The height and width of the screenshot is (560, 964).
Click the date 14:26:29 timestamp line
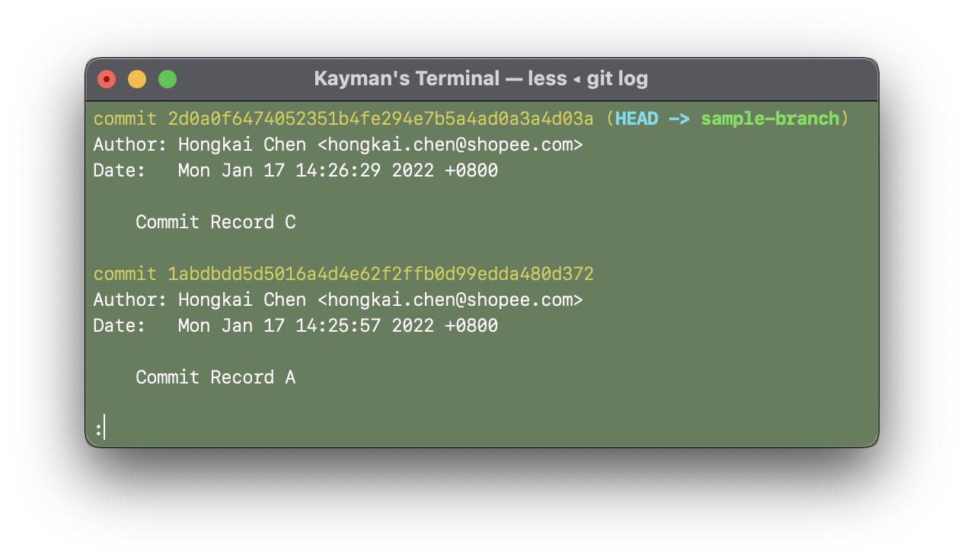tap(337, 170)
